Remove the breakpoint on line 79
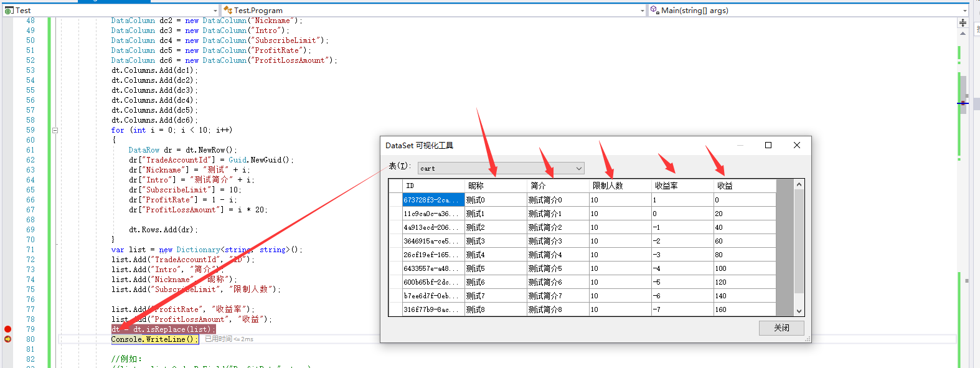Viewport: 980px width, 368px height. pos(7,329)
